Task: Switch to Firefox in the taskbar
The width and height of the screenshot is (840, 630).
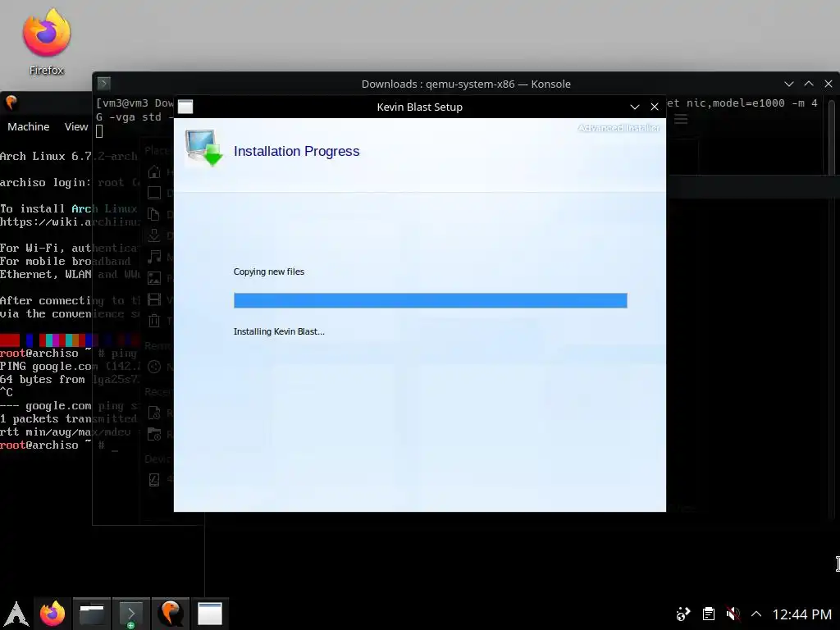Action: 52,614
